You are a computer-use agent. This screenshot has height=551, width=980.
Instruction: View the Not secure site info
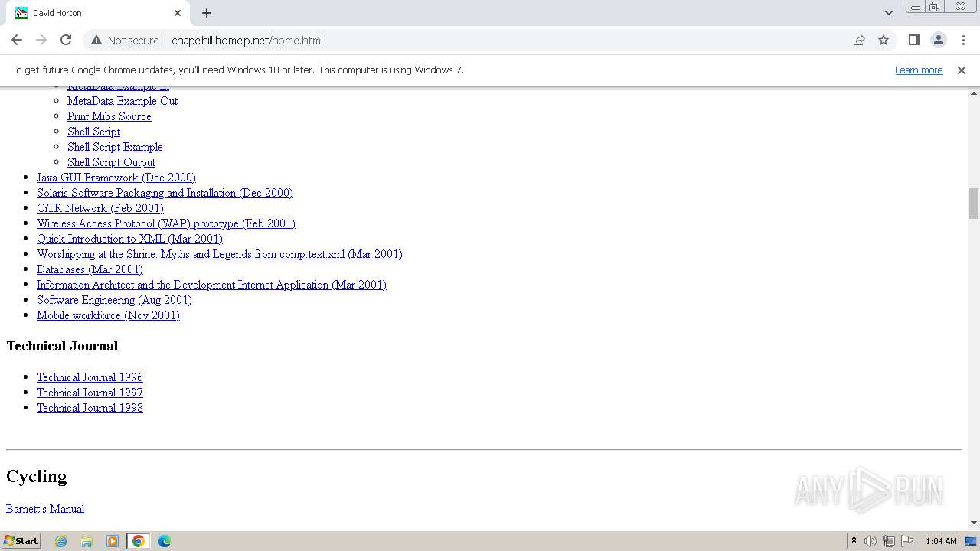125,40
